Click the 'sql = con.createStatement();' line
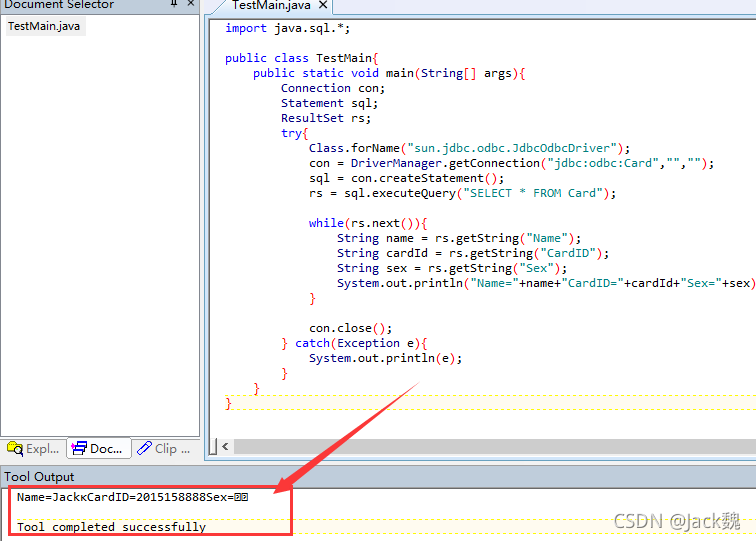 pos(406,178)
